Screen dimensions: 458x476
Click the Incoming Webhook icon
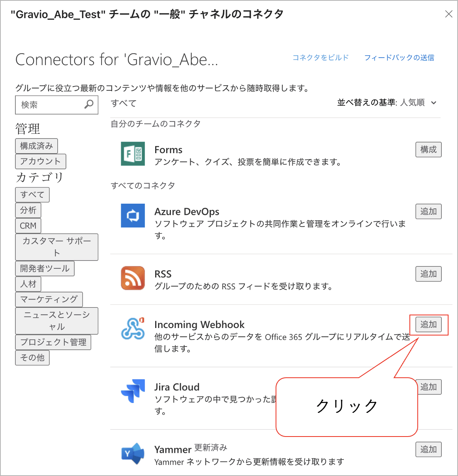[x=133, y=328]
